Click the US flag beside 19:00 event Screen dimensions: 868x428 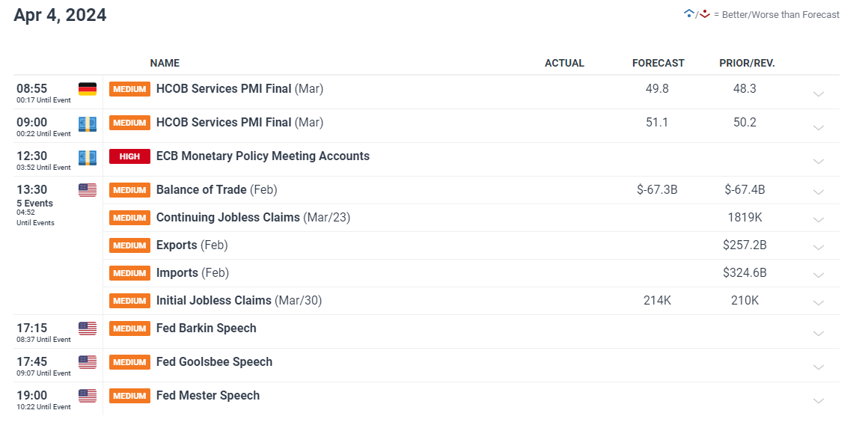point(88,396)
